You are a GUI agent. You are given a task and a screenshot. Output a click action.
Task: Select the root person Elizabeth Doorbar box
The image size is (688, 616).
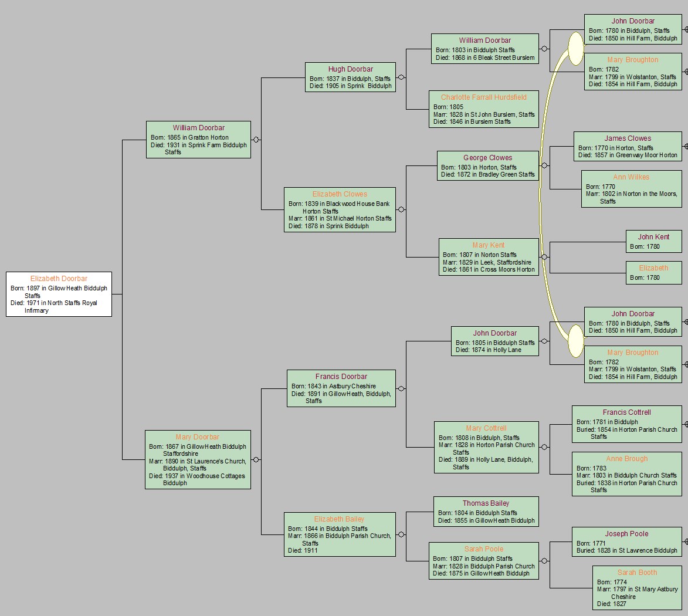click(59, 294)
